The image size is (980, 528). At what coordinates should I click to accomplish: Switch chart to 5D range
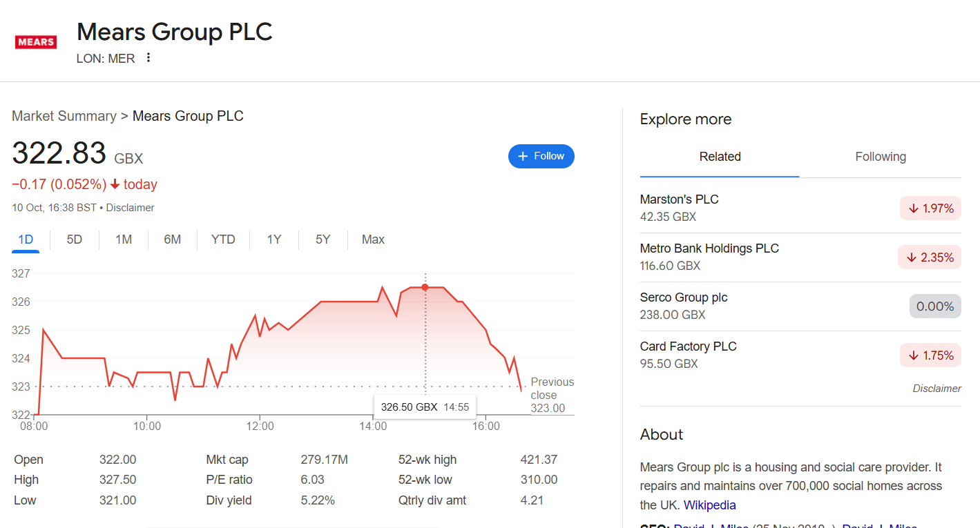pos(75,239)
